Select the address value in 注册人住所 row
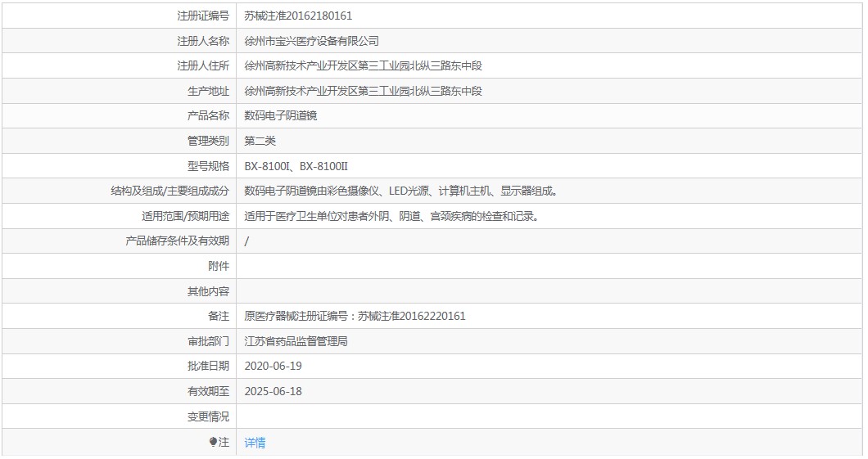 click(x=363, y=65)
